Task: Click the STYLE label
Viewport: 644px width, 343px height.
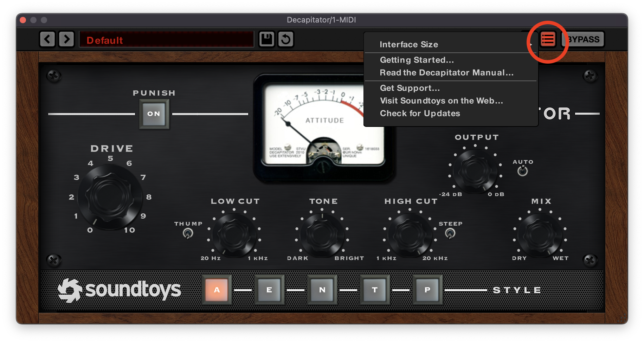Action: (517, 290)
